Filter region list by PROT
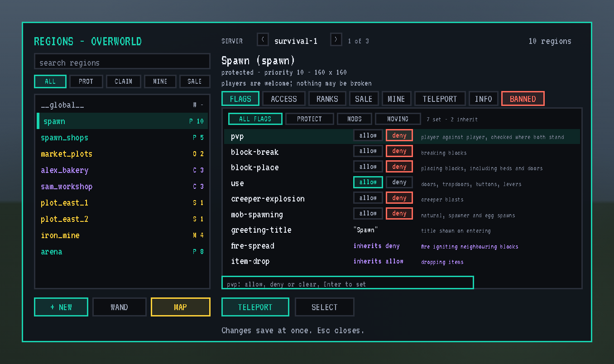614x364 pixels. click(x=86, y=81)
